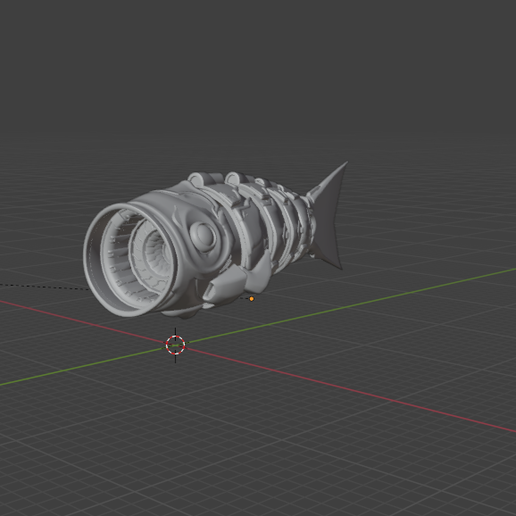This screenshot has height=516, width=516.
Task: Click the orange object origin dot
Action: (251, 299)
